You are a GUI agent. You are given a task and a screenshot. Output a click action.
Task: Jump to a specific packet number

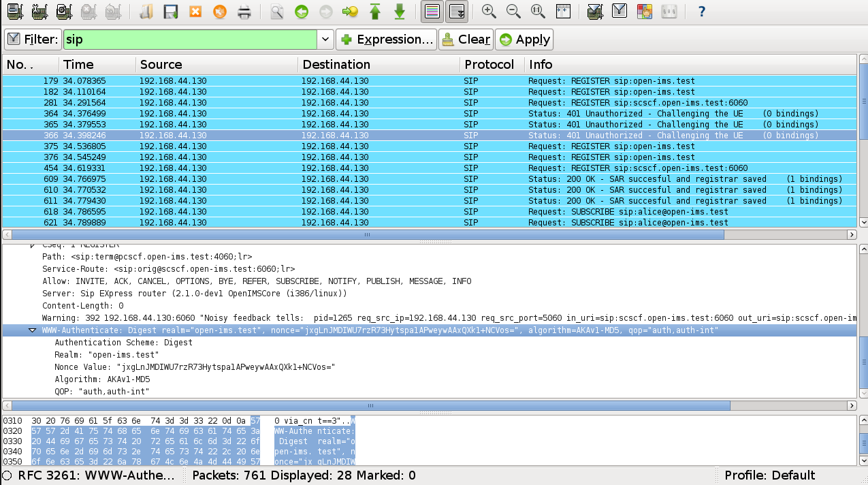click(350, 11)
